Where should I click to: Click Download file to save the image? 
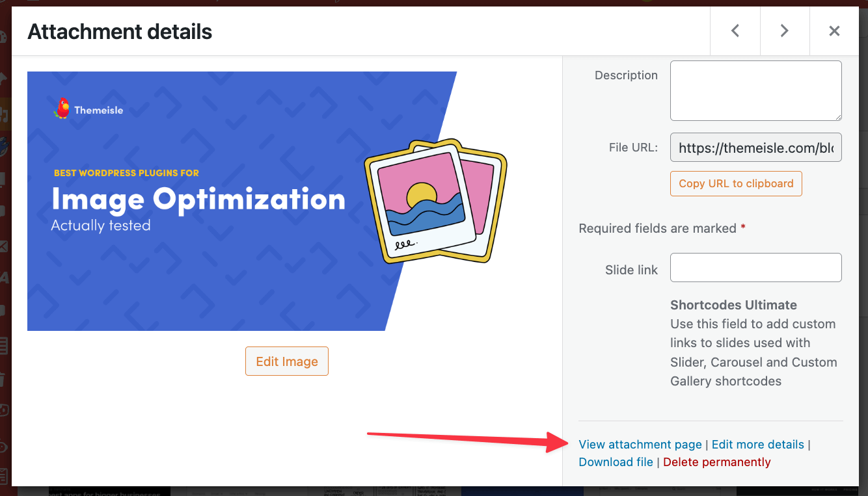tap(616, 462)
